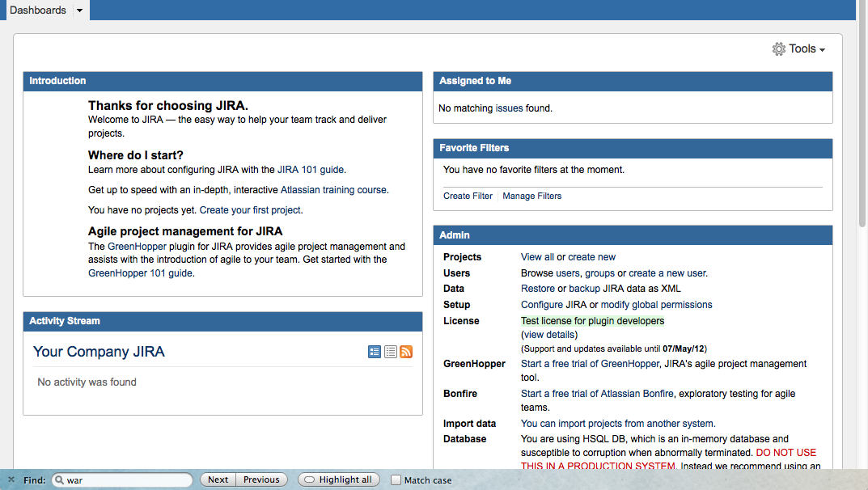Open the Dashboards tab
Viewport: 868px width, 490px height.
coord(37,11)
